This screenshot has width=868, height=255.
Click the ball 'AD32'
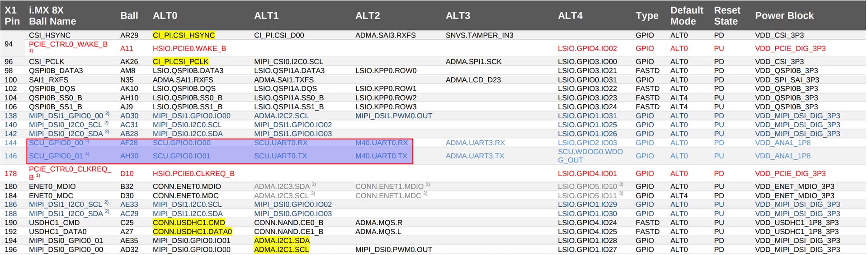point(129,250)
